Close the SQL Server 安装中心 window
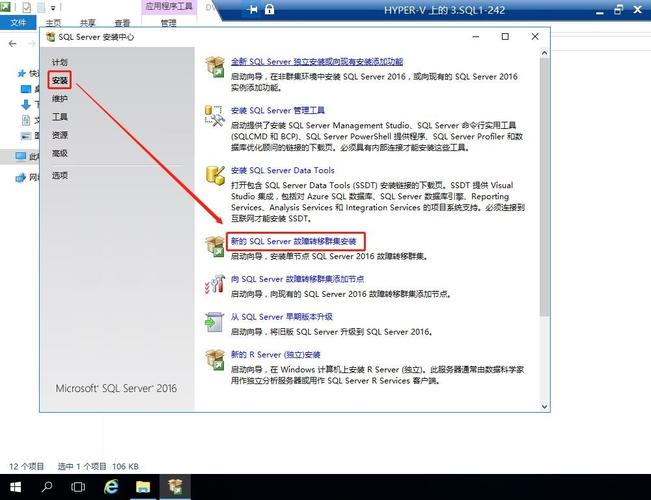Image resolution: width=651 pixels, height=500 pixels. pyautogui.click(x=535, y=37)
